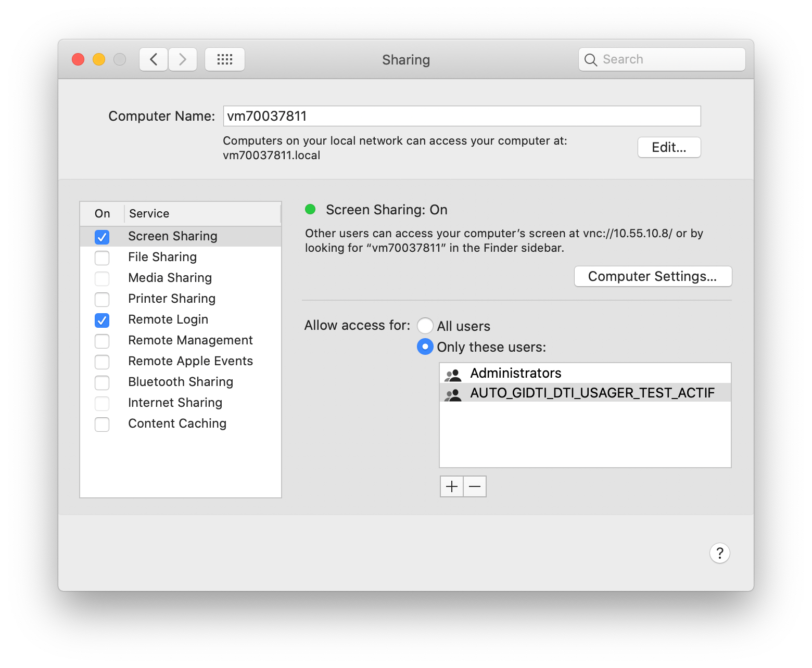Enable the Remote Apple Events checkbox
The height and width of the screenshot is (668, 812).
102,362
